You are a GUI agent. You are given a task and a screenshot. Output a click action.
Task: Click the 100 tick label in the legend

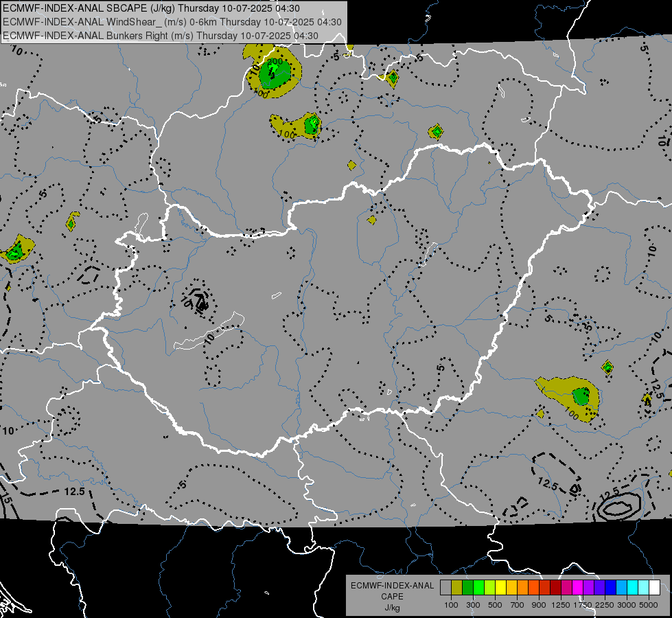(451, 605)
